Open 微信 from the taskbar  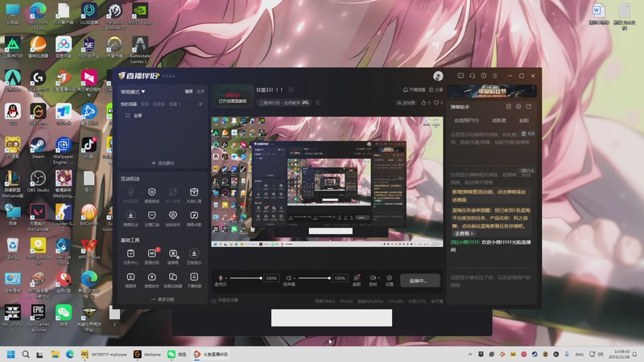(x=177, y=354)
